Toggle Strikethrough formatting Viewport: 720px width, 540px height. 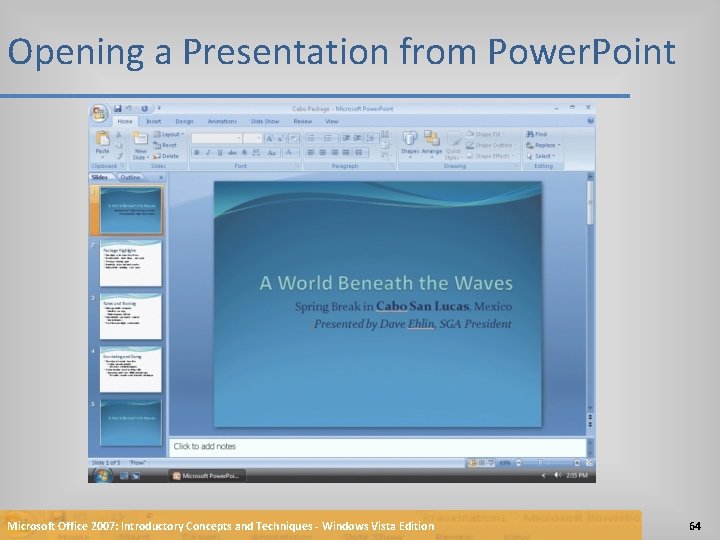tap(232, 152)
